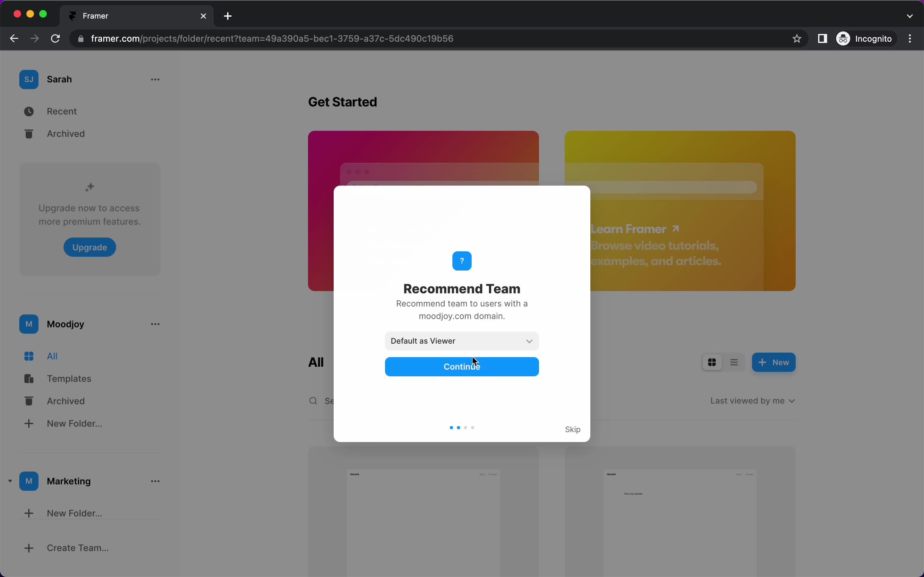This screenshot has width=924, height=577.
Task: Click the Create Team option in sidebar
Action: pyautogui.click(x=78, y=548)
